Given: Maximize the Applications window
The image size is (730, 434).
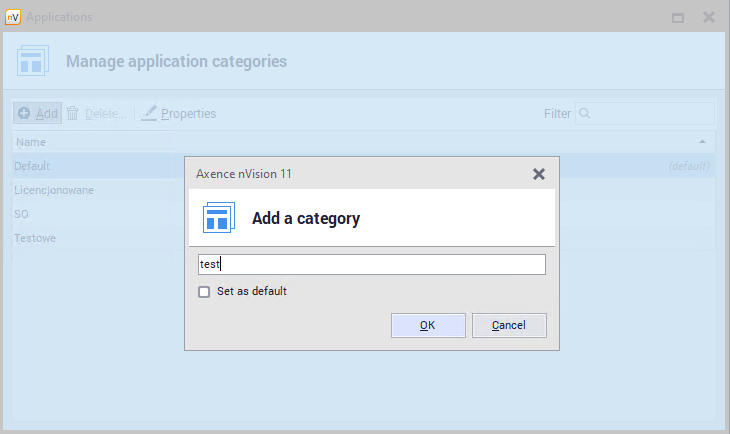Looking at the screenshot, I should [x=678, y=17].
